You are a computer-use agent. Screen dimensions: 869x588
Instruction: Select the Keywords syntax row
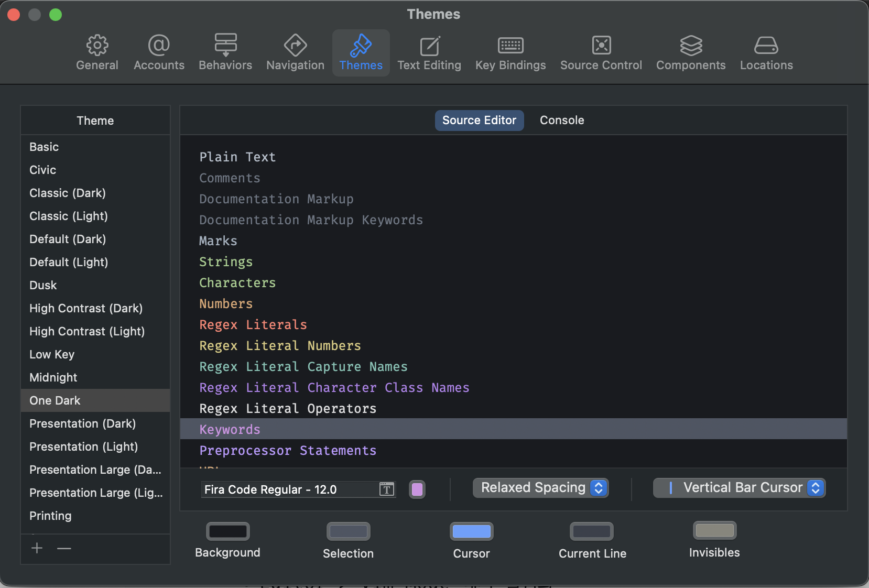514,429
